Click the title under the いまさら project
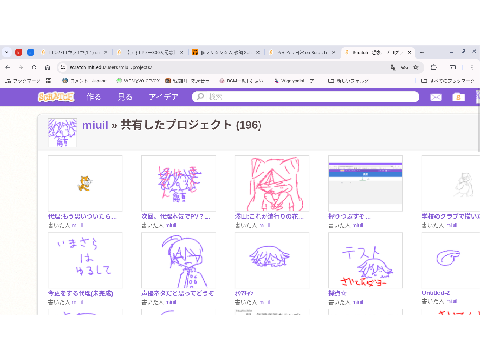 (81, 293)
